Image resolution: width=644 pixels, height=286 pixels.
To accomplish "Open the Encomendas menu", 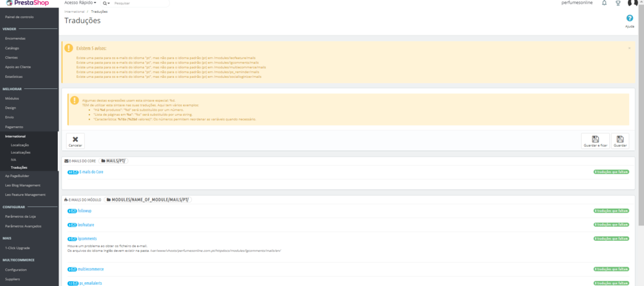I will [x=15, y=38].
